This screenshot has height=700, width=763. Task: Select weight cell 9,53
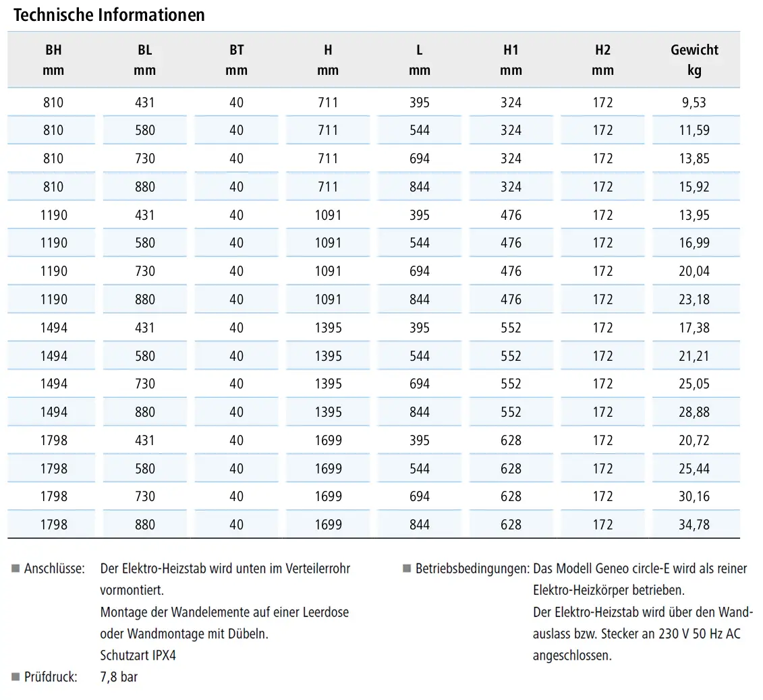[694, 102]
